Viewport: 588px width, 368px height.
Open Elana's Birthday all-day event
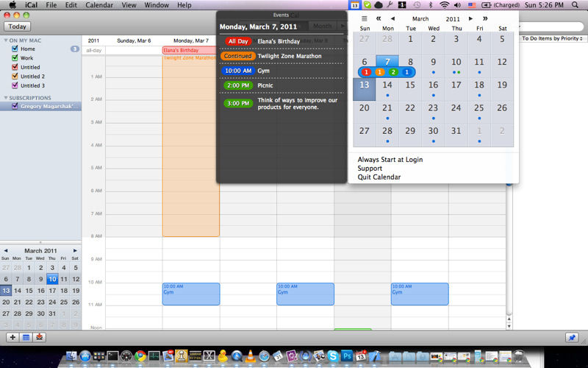[190, 50]
